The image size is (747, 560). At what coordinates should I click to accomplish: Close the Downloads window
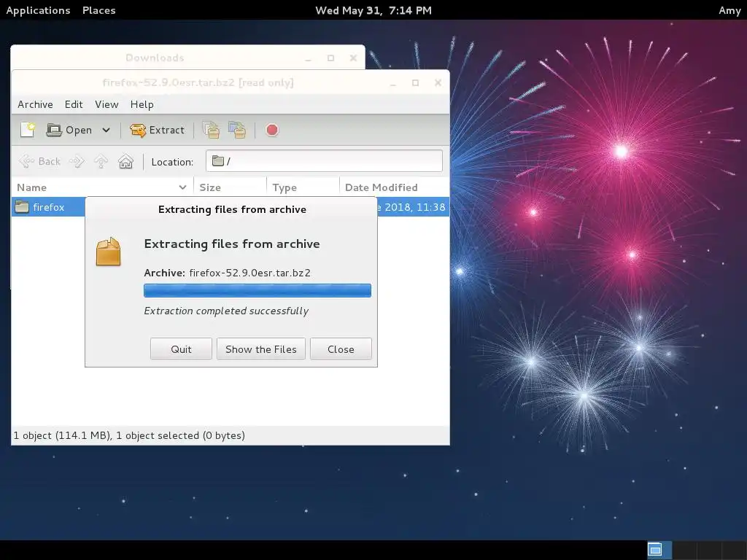pyautogui.click(x=353, y=58)
